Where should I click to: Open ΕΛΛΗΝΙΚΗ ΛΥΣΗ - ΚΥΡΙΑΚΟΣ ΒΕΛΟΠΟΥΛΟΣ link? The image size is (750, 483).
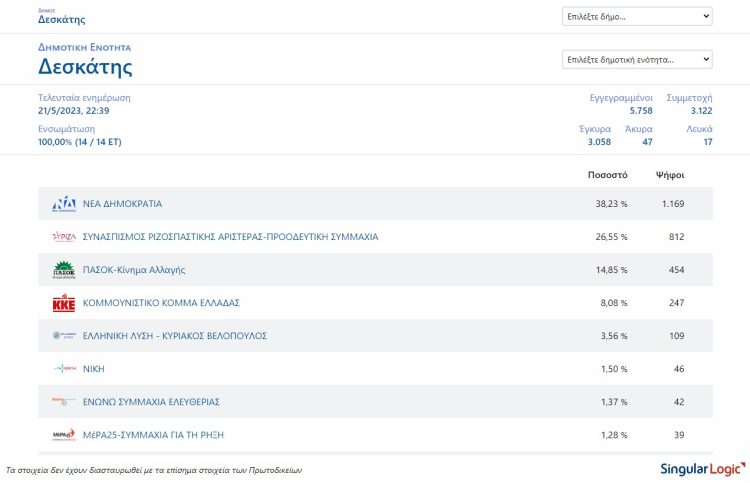175,336
